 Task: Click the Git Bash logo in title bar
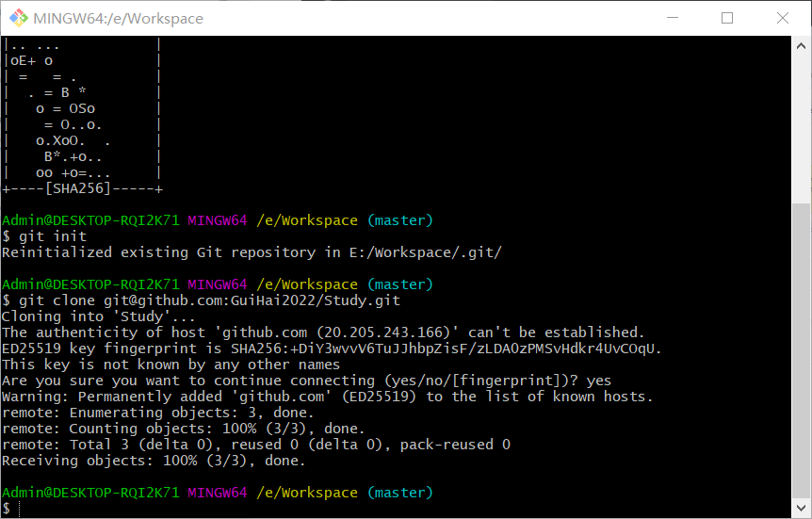coord(19,18)
